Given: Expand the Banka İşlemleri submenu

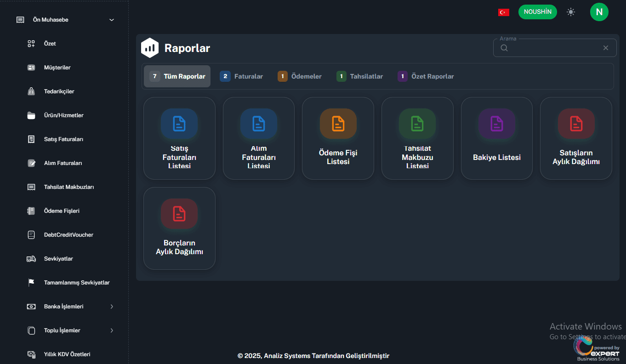Looking at the screenshot, I should [111, 307].
